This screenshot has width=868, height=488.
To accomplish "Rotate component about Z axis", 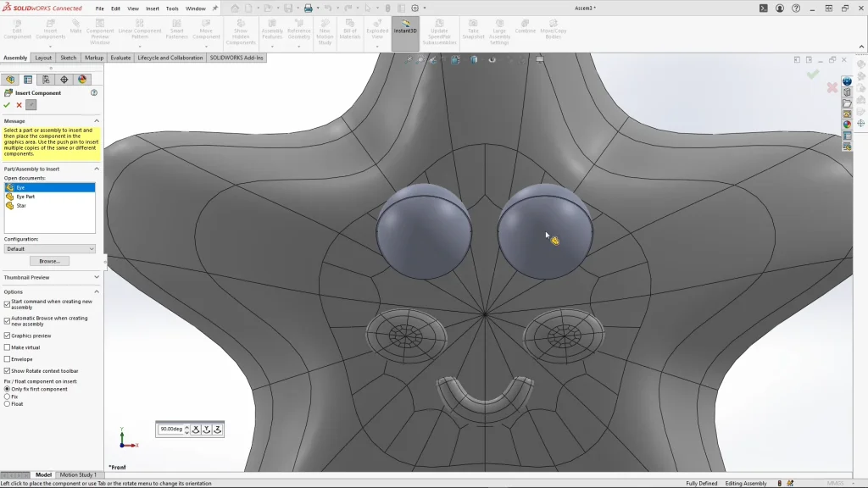I will coord(217,430).
